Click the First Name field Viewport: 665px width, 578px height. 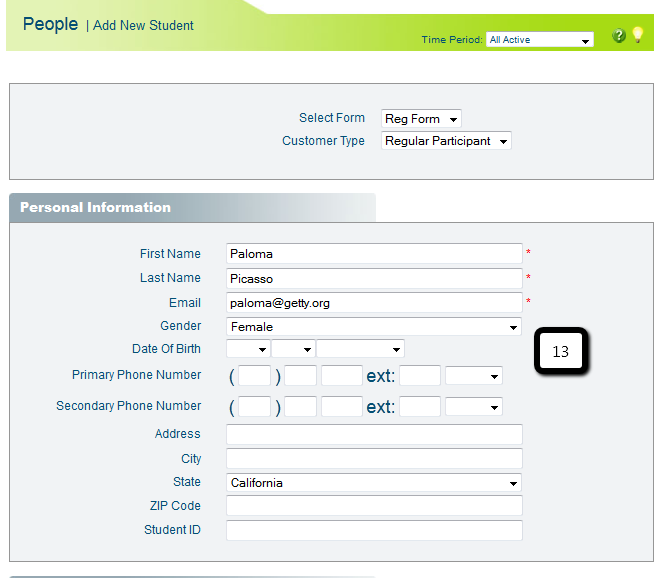374,254
